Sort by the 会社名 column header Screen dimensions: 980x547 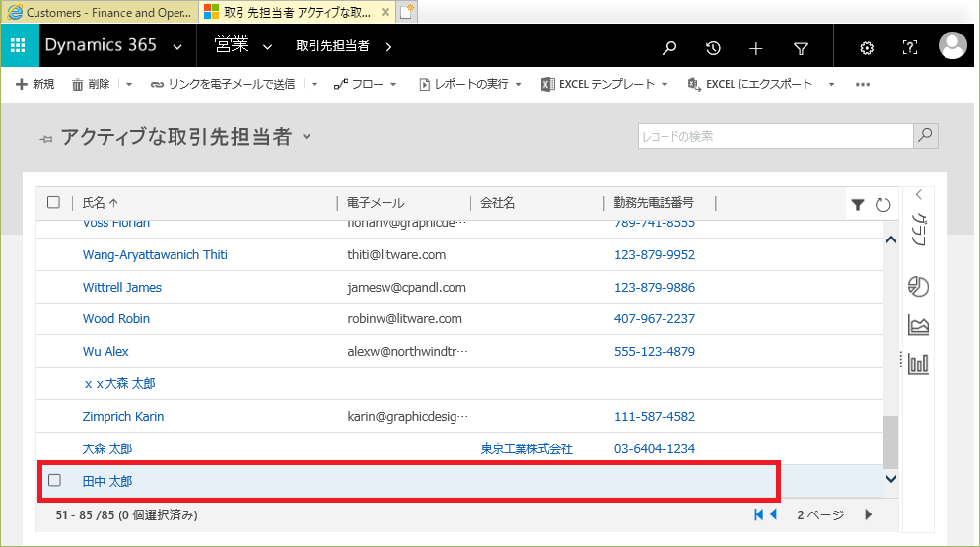coord(498,203)
